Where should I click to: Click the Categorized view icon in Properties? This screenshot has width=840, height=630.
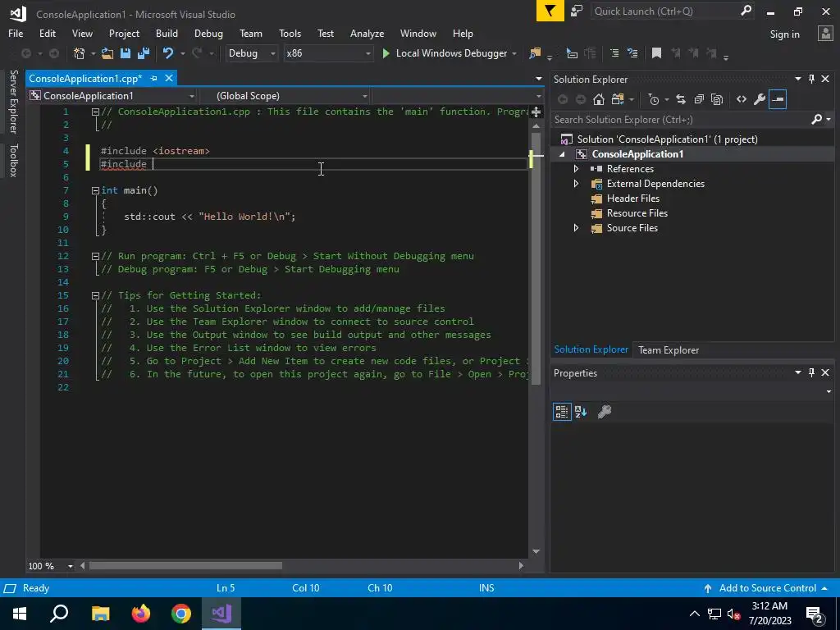pyautogui.click(x=562, y=412)
